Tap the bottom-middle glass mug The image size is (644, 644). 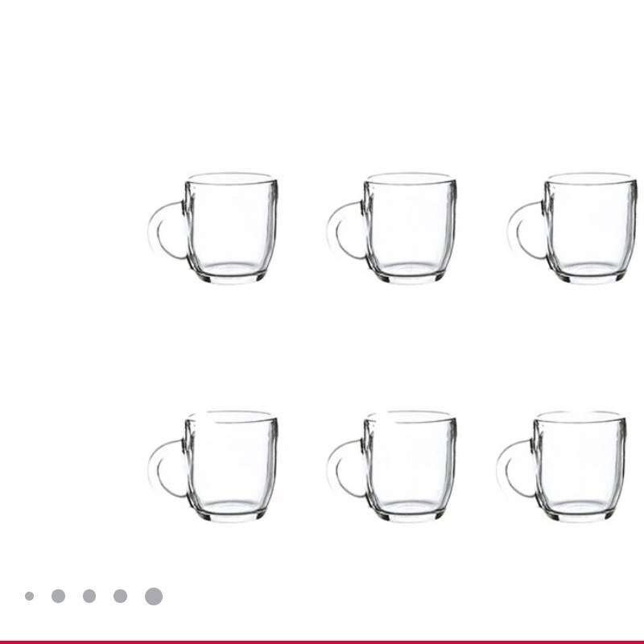coord(392,466)
